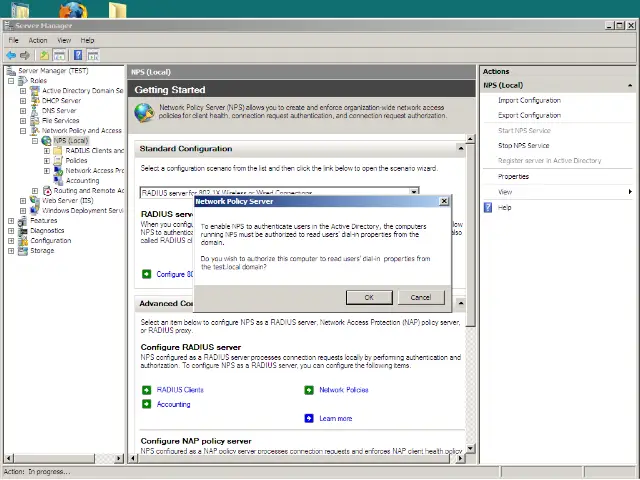Click Cancel in Network Policy Server dialog
The height and width of the screenshot is (480, 640).
point(421,298)
